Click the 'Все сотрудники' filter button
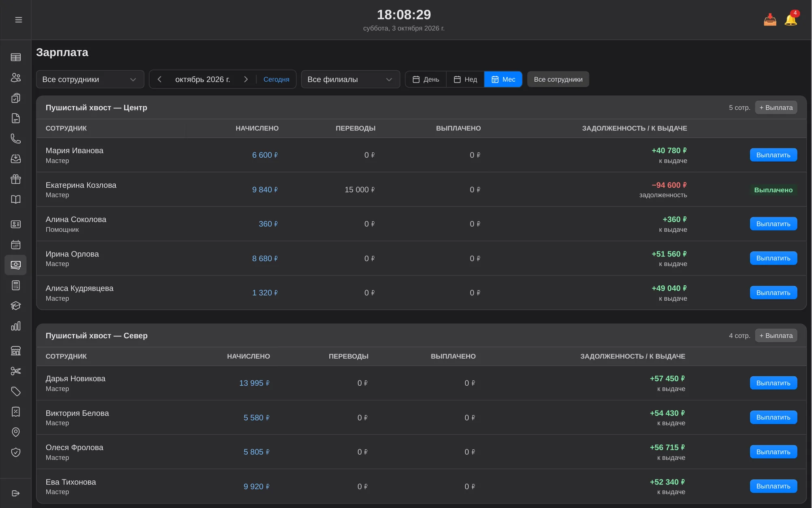 tap(558, 79)
